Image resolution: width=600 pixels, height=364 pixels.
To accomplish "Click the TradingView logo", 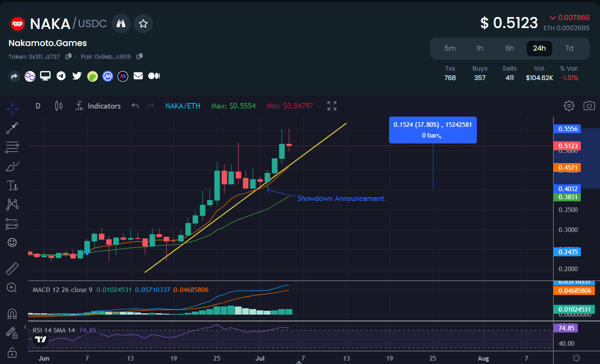I will point(41,339).
